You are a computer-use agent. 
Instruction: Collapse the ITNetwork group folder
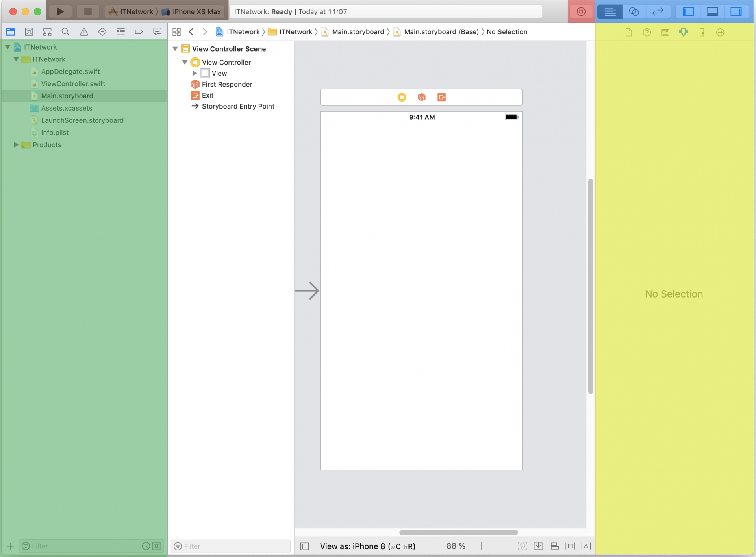coord(16,59)
